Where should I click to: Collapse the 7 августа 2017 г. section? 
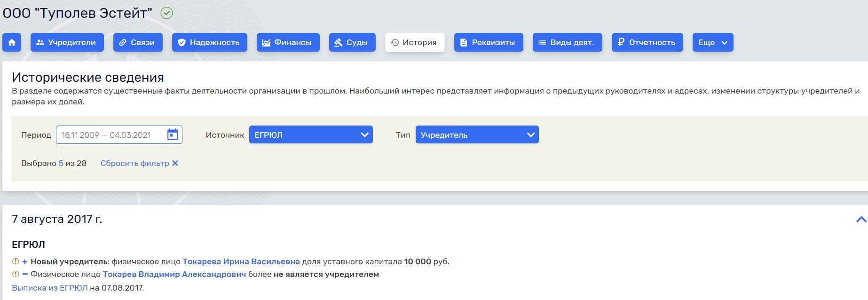pos(861,219)
